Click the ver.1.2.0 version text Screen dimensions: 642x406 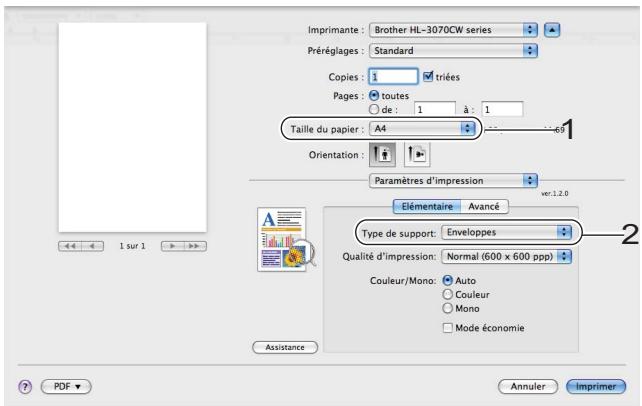point(554,194)
